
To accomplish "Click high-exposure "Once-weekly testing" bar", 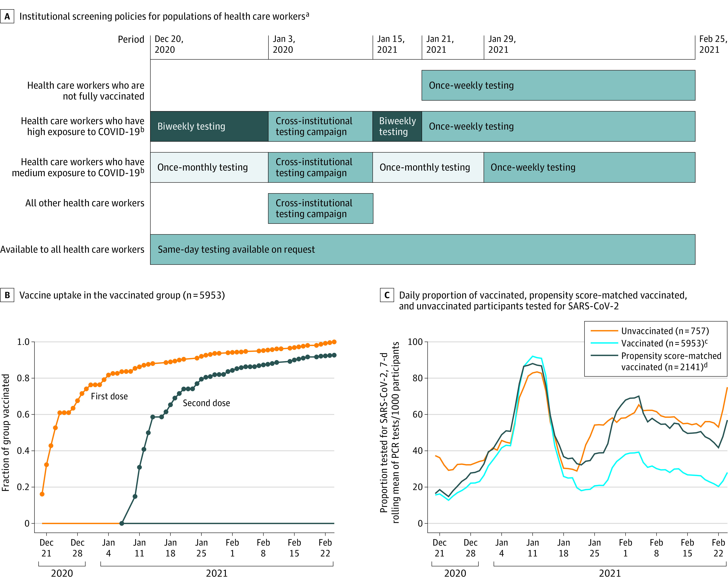I will (x=558, y=126).
